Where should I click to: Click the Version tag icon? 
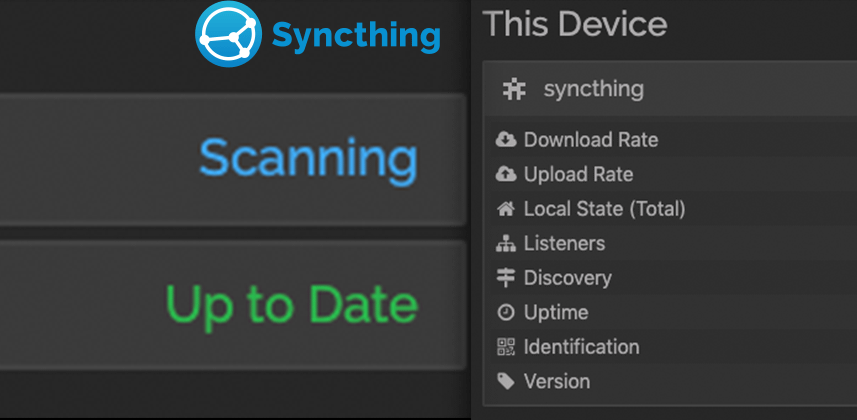pos(506,381)
